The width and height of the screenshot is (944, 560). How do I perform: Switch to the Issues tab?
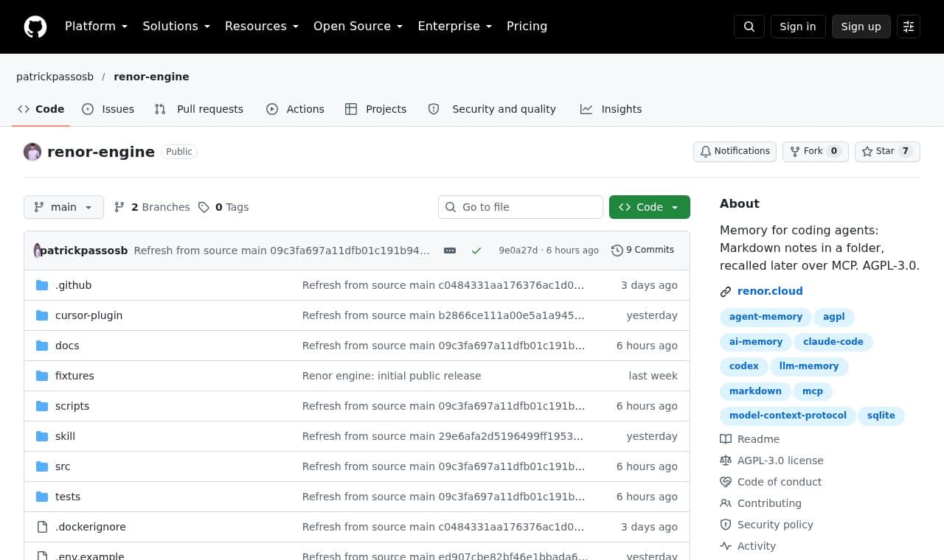[108, 109]
